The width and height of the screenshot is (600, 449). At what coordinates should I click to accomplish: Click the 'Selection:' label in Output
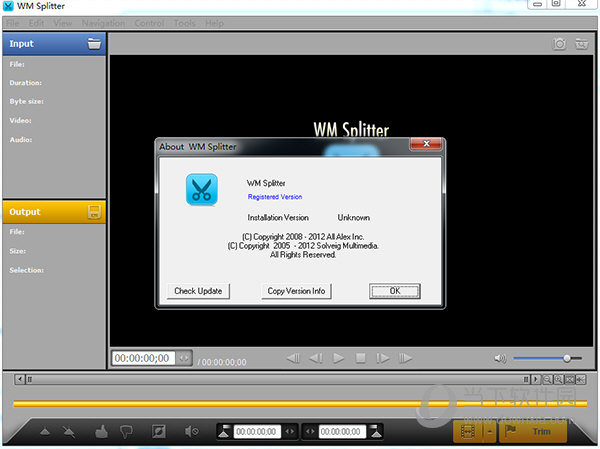click(26, 270)
